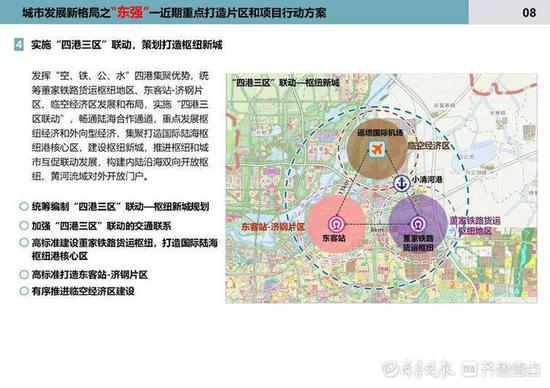Image resolution: width=550 pixels, height=388 pixels.
Task: Click the red “东强” text in header
Action: (130, 12)
